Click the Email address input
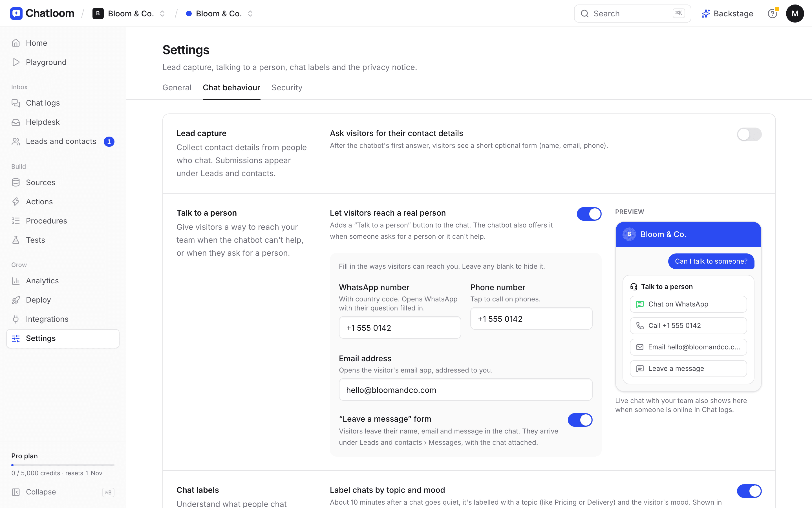812x508 pixels. click(x=465, y=390)
